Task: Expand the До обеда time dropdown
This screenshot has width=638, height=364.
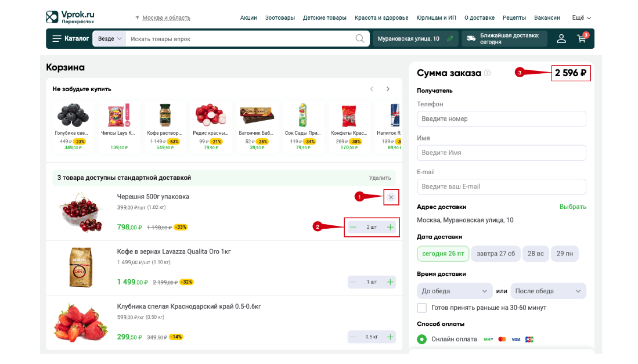Action: pos(455,291)
